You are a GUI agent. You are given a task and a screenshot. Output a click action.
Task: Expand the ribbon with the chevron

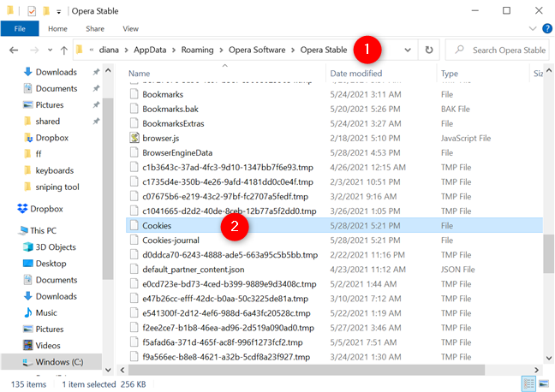533,28
